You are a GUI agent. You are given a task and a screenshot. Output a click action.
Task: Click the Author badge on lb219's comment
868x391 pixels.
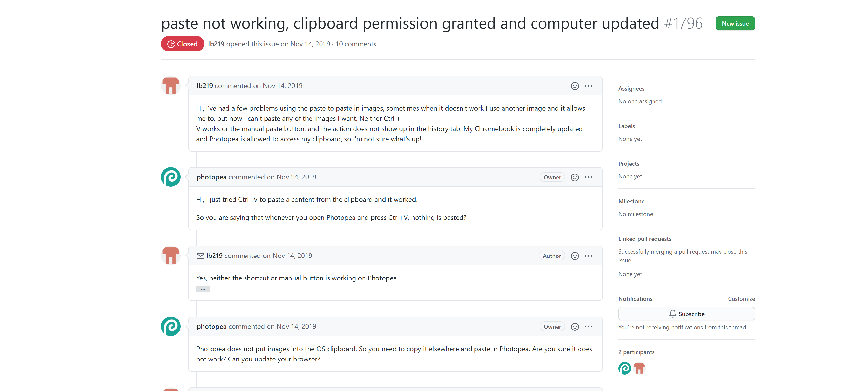(x=552, y=256)
